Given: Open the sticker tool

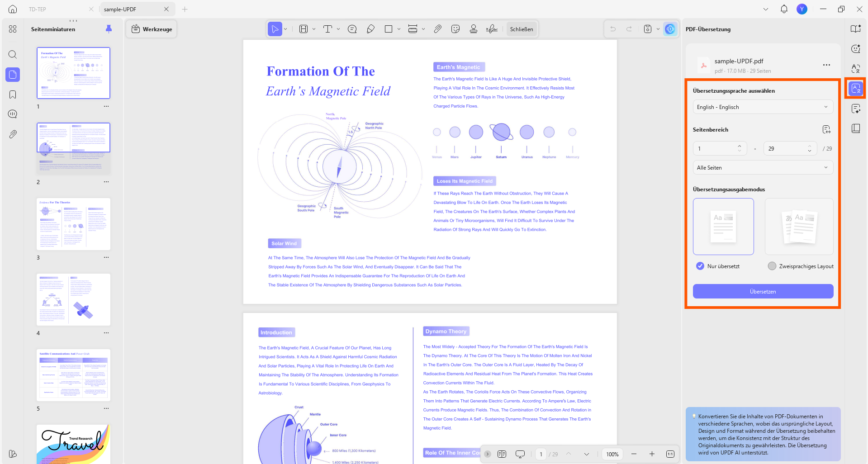Looking at the screenshot, I should pos(455,29).
